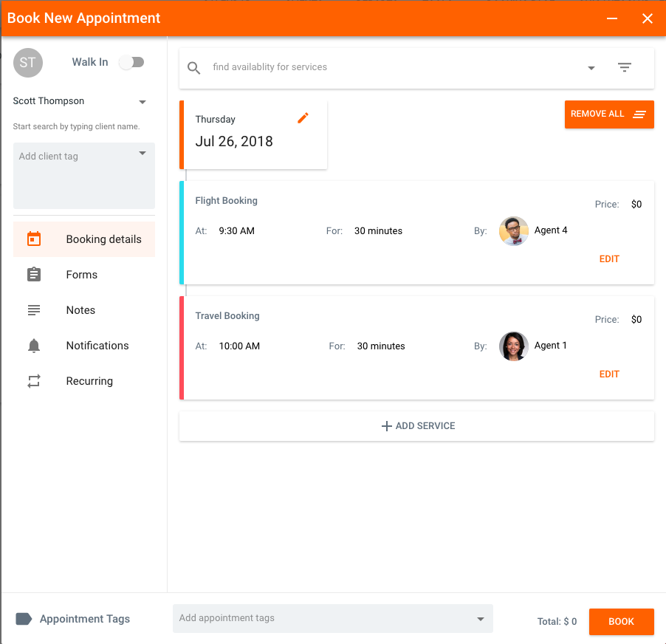Edit the date with pencil icon
Image resolution: width=666 pixels, height=644 pixels.
(x=303, y=118)
